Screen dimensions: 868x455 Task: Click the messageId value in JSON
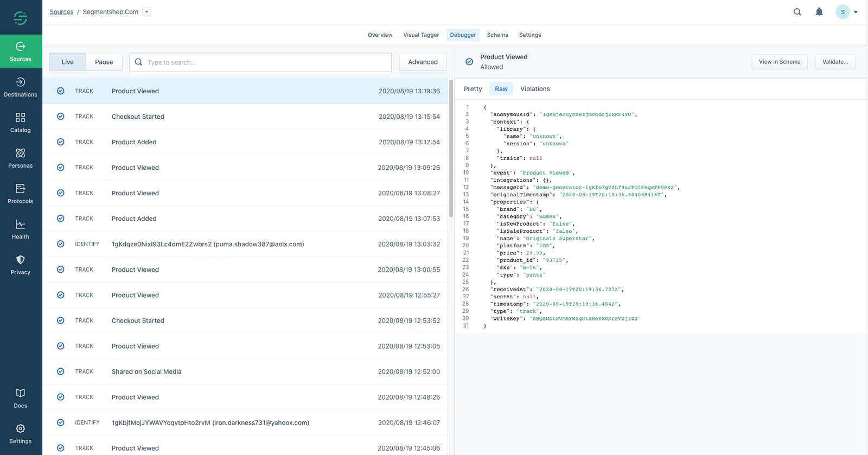click(605, 187)
